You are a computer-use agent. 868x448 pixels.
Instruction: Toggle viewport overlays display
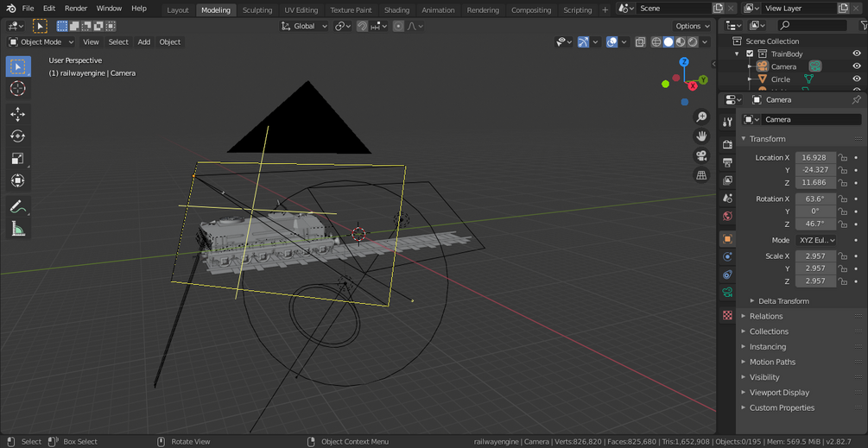click(x=611, y=42)
